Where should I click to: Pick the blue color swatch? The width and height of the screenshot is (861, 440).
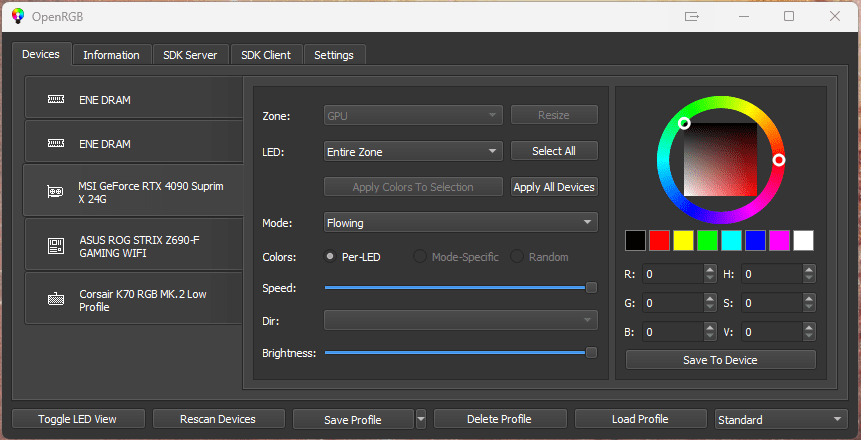coord(756,240)
